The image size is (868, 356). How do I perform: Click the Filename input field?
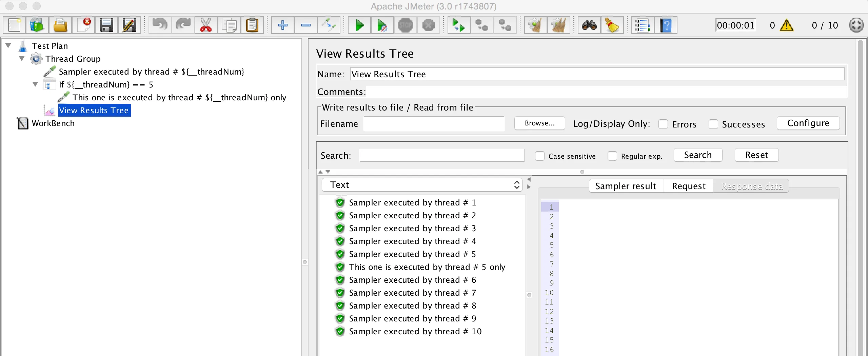[x=434, y=124]
